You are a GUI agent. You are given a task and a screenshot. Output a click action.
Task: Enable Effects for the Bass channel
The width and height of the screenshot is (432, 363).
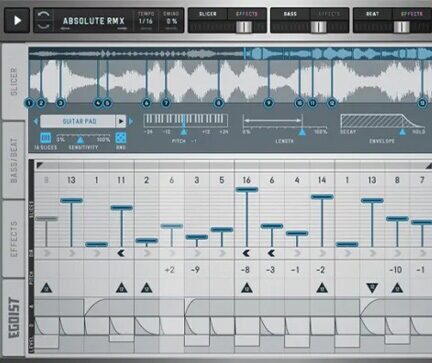pyautogui.click(x=329, y=14)
